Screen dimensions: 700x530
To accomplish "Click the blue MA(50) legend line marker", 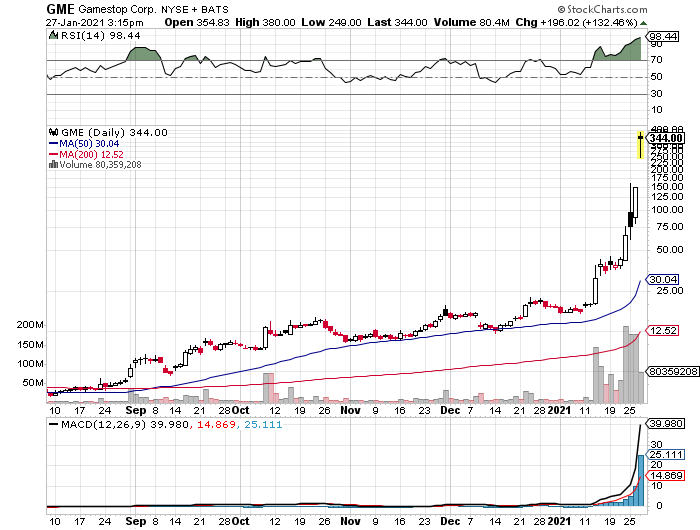I will click(x=53, y=144).
